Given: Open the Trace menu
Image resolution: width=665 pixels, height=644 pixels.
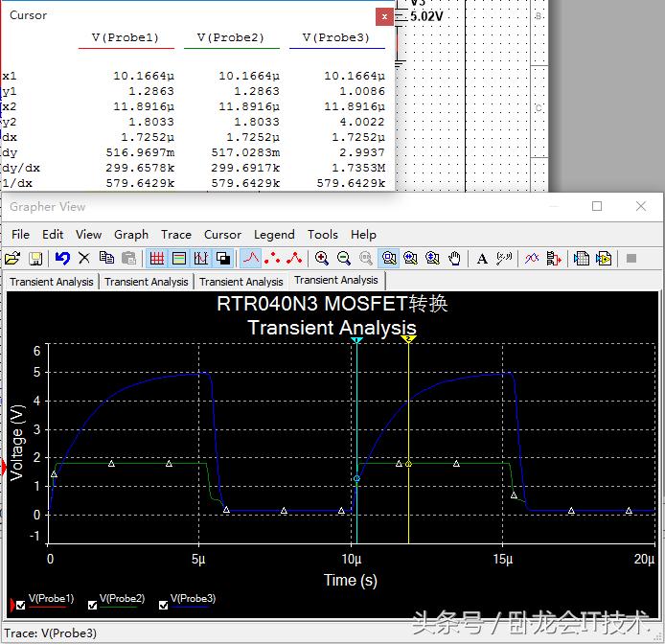Looking at the screenshot, I should coord(176,234).
